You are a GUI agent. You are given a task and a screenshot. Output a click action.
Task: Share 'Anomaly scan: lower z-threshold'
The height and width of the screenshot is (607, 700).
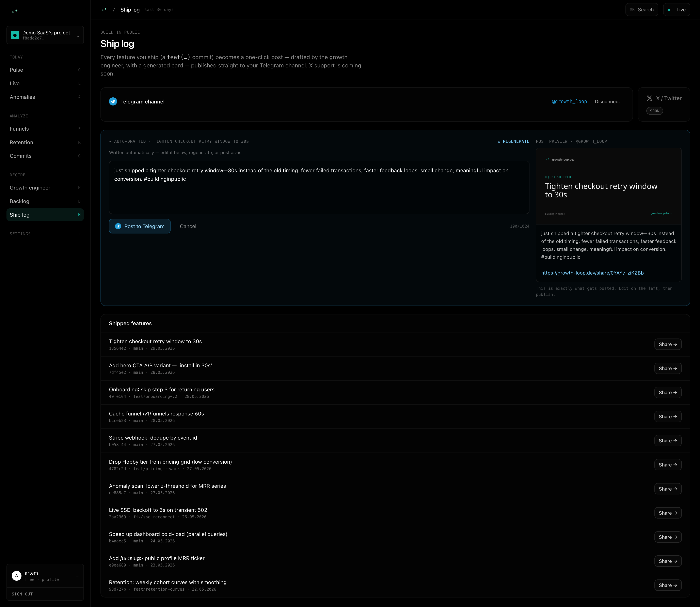(668, 489)
